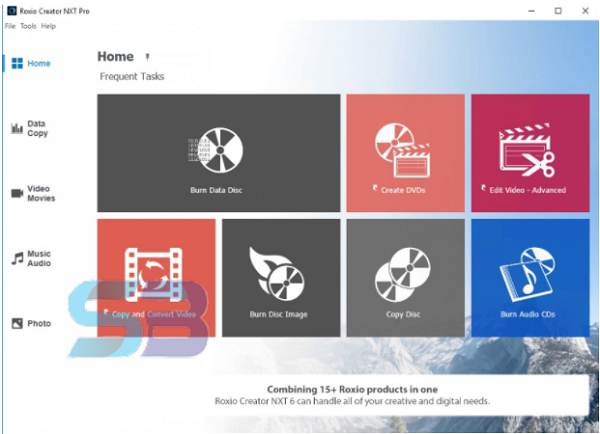This screenshot has width=600, height=434.
Task: Click the Create DVDs disc-and-clapboard icon
Action: coord(403,150)
